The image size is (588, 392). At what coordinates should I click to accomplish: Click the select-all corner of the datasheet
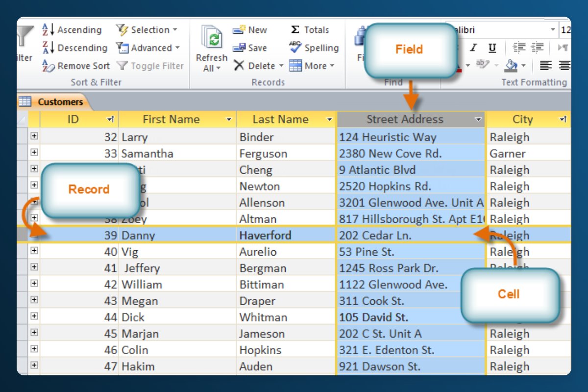coord(22,119)
